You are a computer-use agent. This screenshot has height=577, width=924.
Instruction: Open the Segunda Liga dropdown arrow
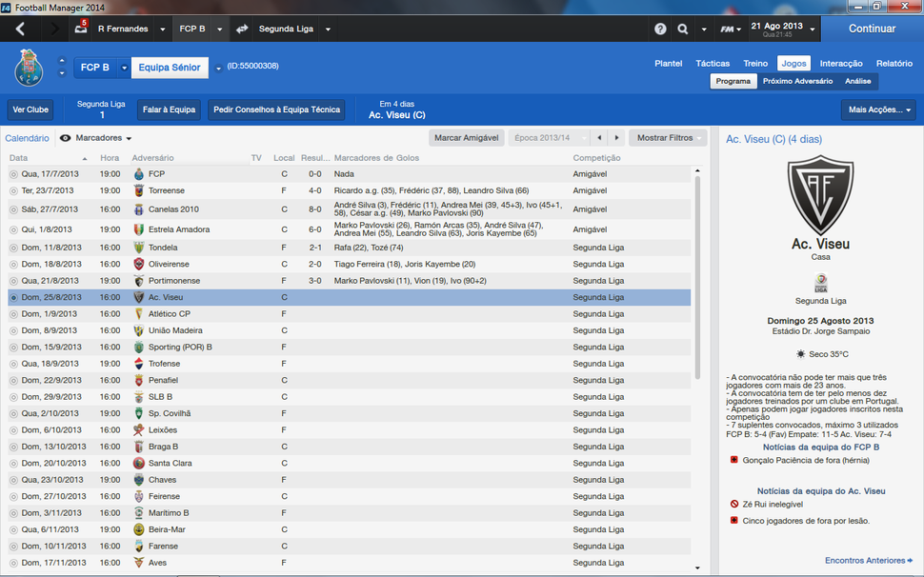point(328,29)
